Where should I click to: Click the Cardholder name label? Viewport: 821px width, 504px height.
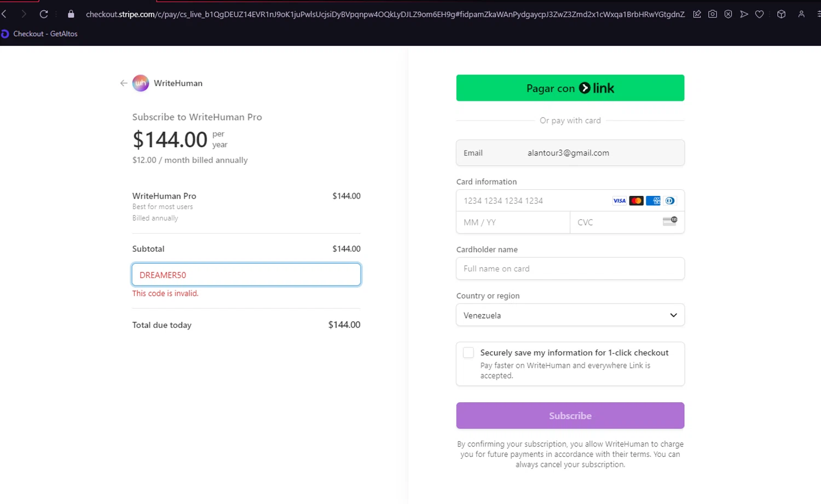487,250
